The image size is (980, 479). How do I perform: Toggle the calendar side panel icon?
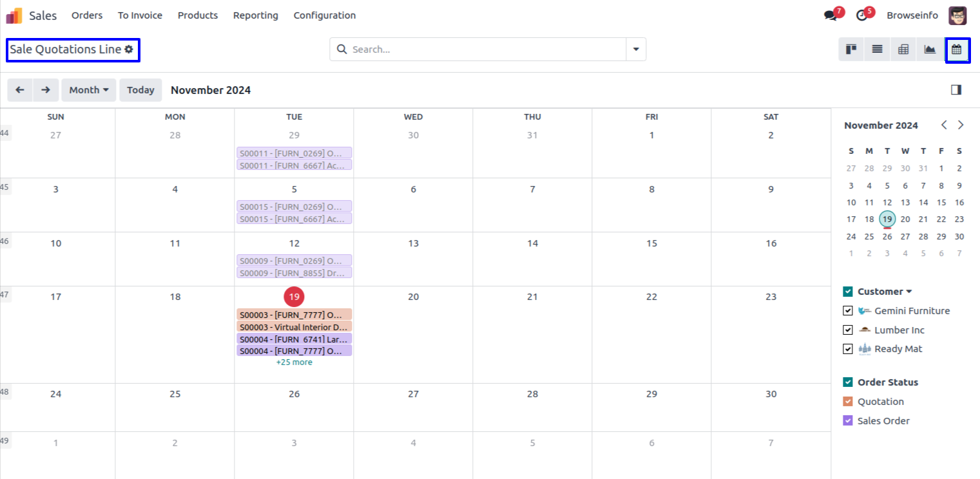[956, 90]
